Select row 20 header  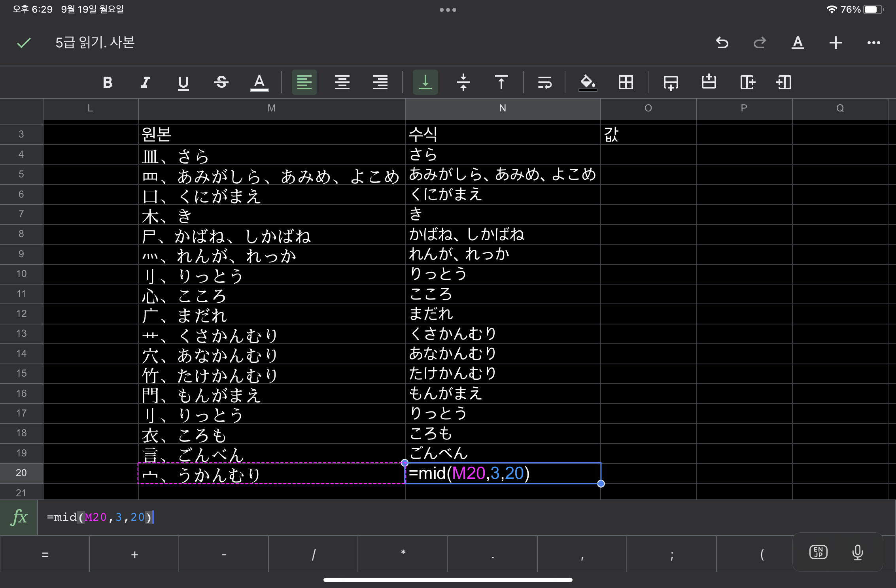coord(21,473)
